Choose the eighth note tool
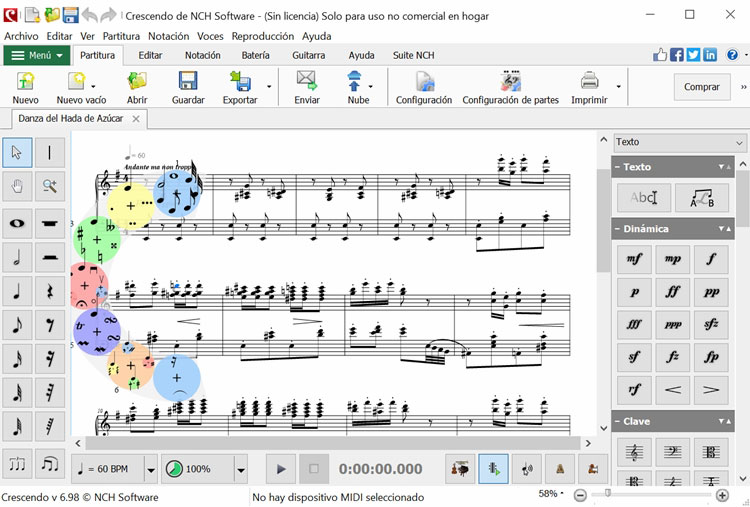750x507 pixels. pyautogui.click(x=17, y=325)
